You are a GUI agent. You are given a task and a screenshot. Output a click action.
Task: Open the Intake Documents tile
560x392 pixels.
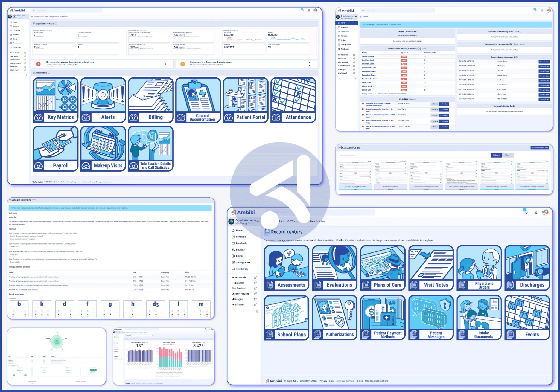click(479, 318)
